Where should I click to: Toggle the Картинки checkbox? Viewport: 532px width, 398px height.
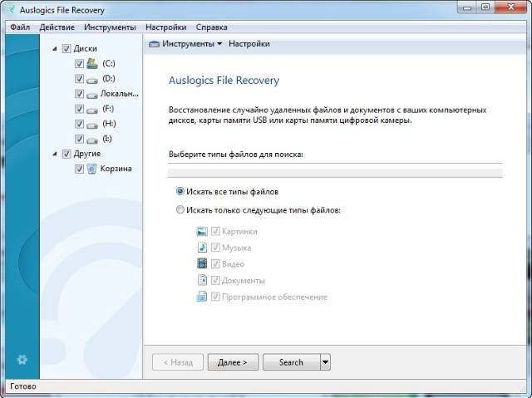pyautogui.click(x=215, y=231)
